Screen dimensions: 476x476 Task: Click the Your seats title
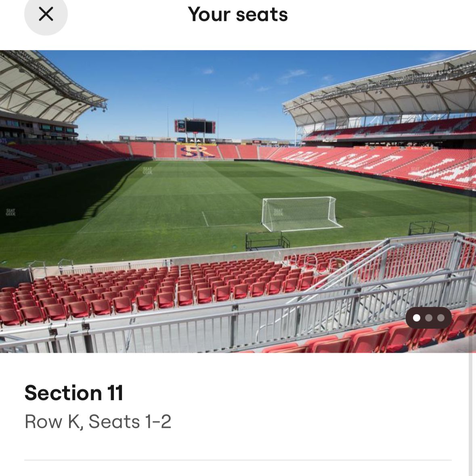pos(237,15)
